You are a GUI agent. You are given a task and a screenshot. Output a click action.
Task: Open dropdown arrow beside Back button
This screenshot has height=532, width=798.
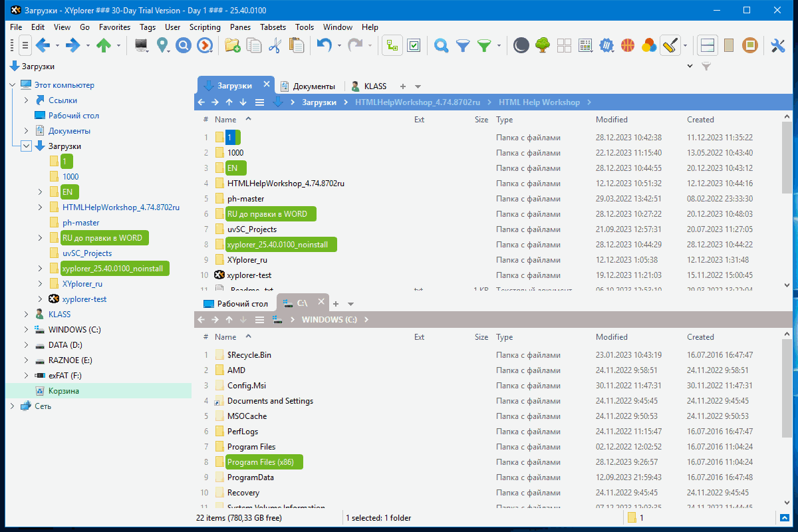tap(57, 45)
